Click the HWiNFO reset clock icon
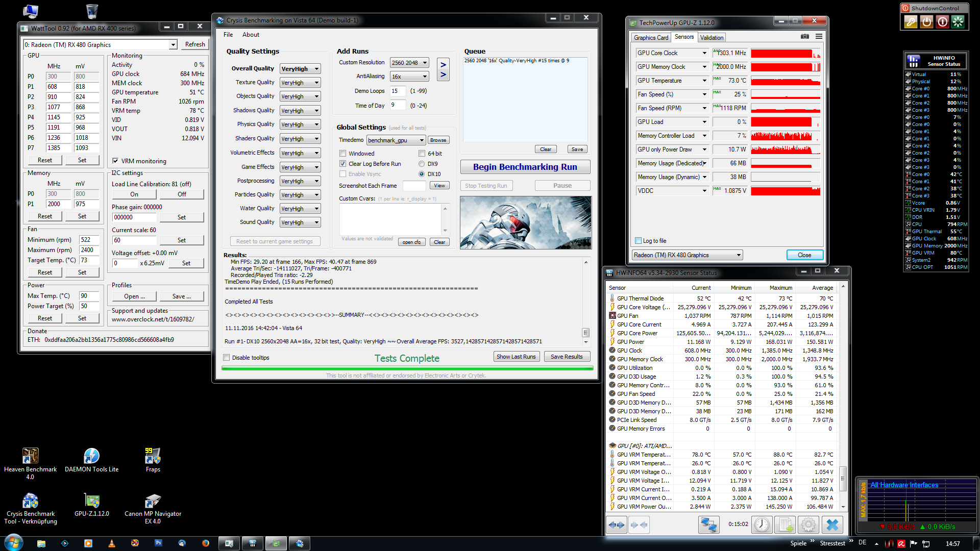Screen dimensions: 980x551 pyautogui.click(x=762, y=524)
